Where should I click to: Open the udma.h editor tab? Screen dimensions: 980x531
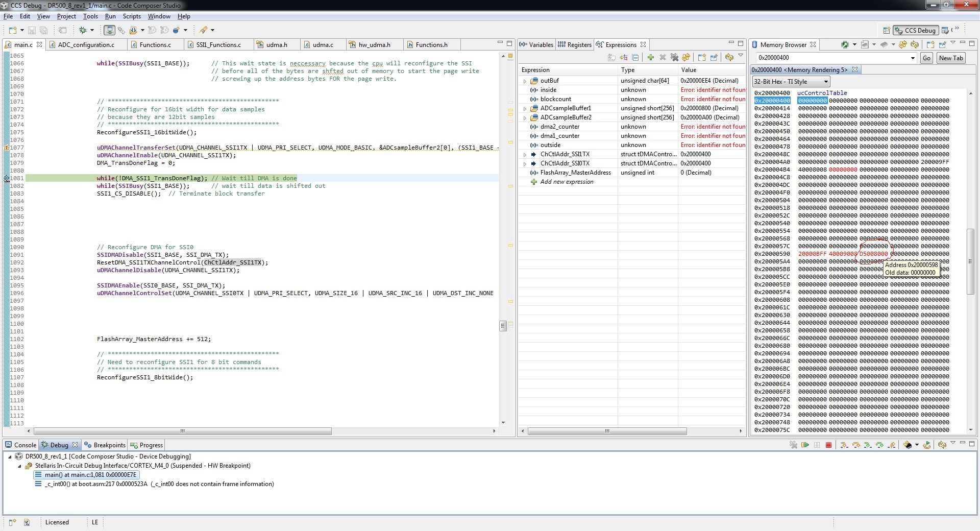276,45
